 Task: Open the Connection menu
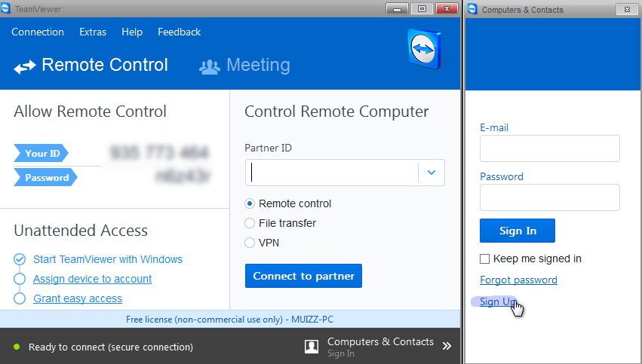coord(38,32)
